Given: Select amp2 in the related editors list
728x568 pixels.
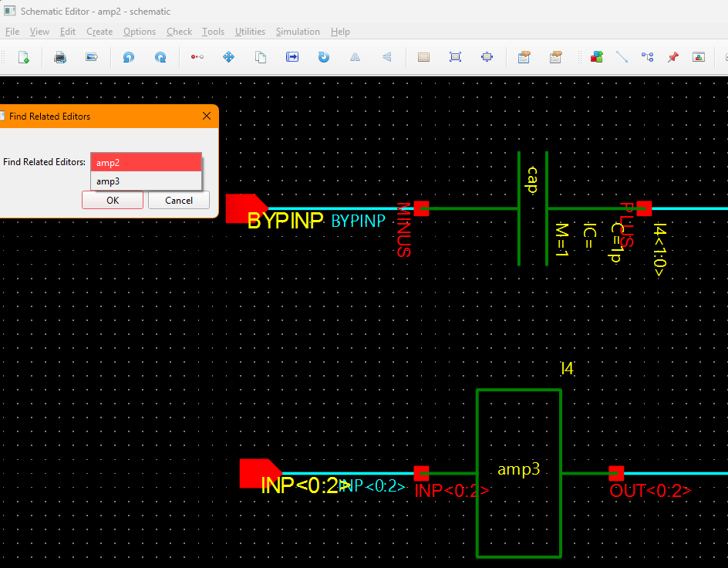Looking at the screenshot, I should click(146, 163).
